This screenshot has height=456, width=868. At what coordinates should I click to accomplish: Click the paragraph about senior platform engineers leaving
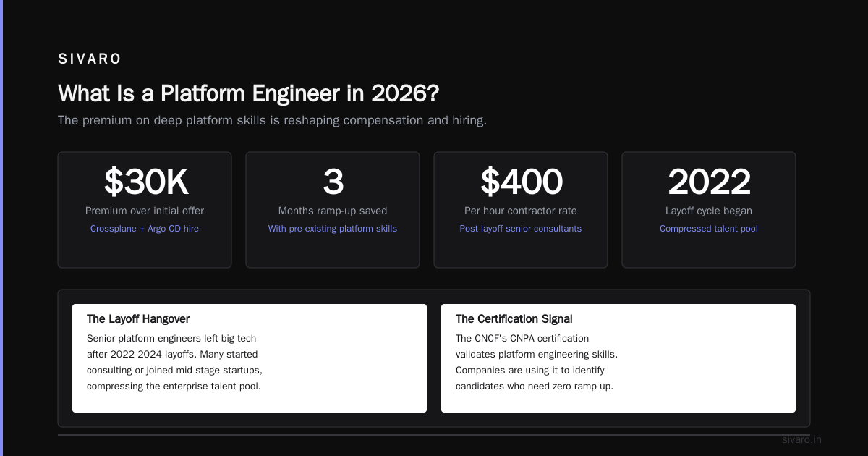(x=174, y=362)
